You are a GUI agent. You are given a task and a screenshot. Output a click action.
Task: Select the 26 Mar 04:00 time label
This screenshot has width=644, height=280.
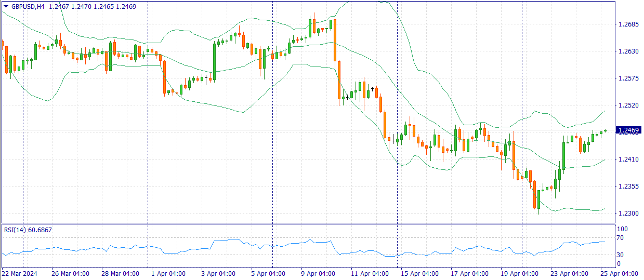coord(70,274)
